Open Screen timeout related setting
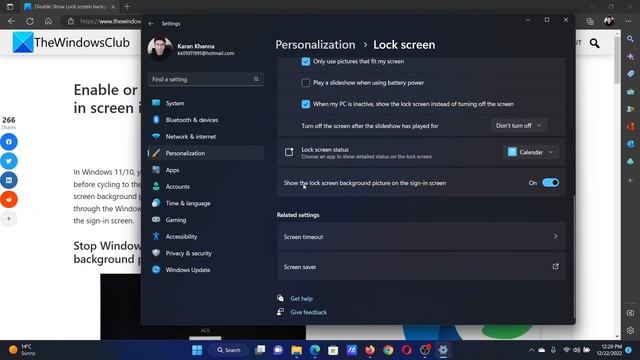This screenshot has width=640, height=360. pos(421,237)
